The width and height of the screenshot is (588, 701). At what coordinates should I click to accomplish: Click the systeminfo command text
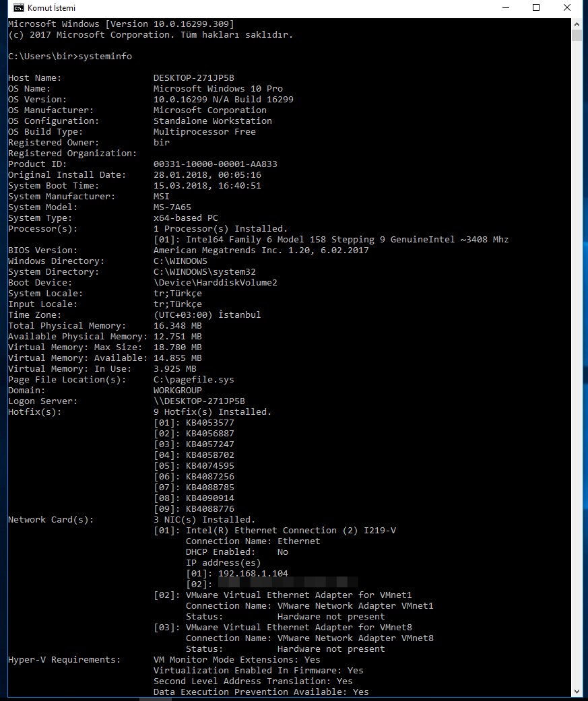point(105,57)
